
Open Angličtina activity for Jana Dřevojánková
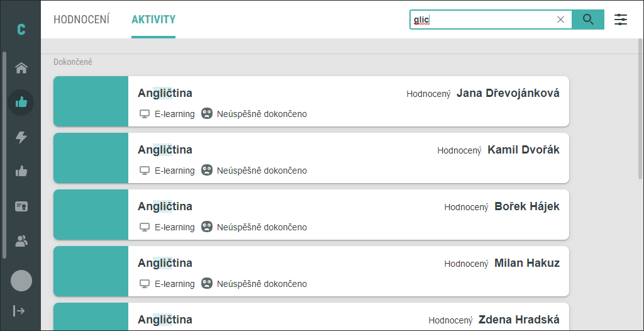(311, 101)
